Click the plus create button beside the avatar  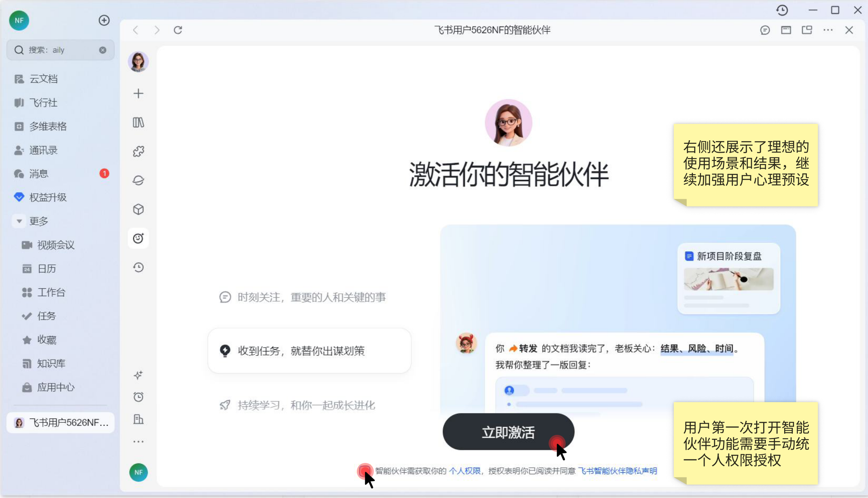click(104, 20)
